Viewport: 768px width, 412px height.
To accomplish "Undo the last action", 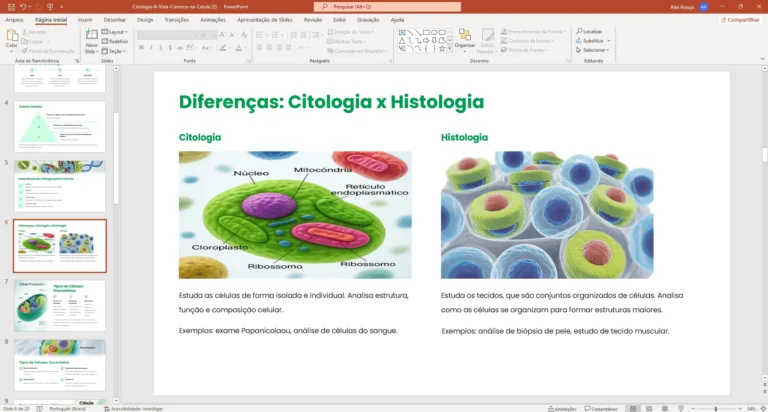I will tap(23, 7).
